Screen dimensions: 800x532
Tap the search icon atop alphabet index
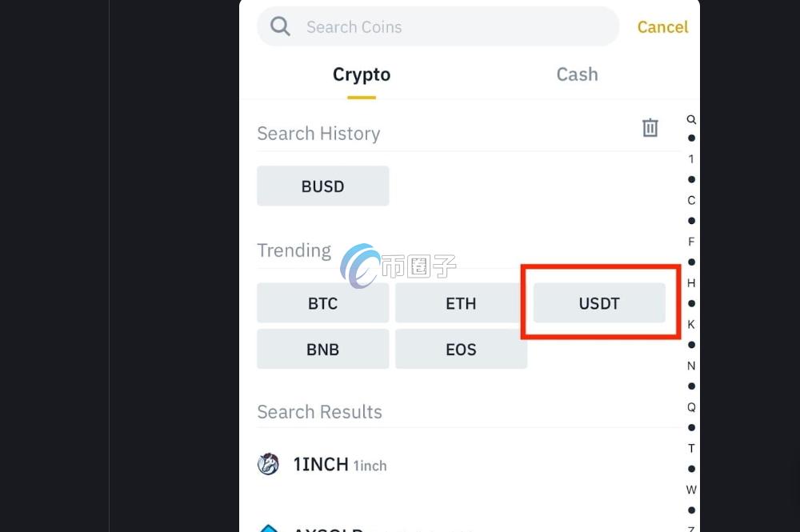(691, 119)
